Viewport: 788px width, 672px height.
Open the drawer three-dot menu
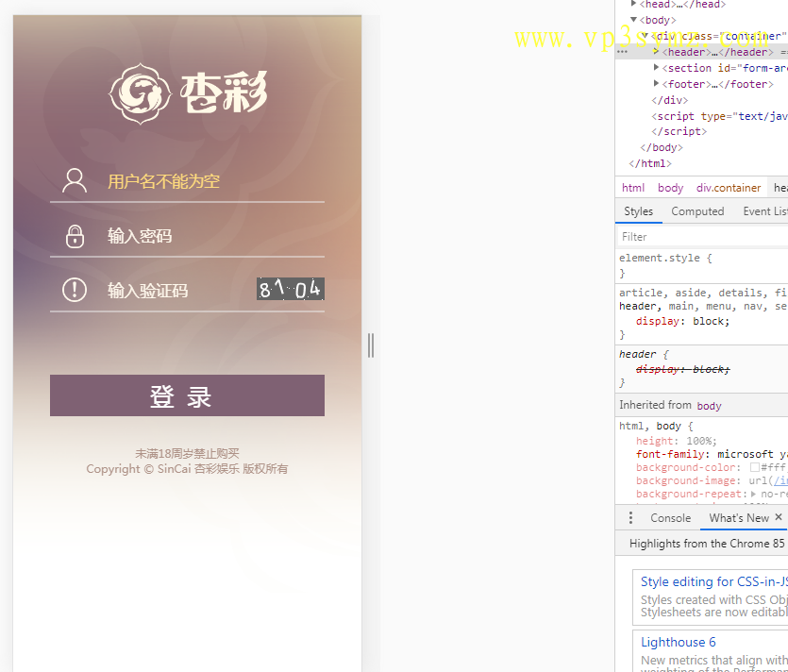click(630, 518)
